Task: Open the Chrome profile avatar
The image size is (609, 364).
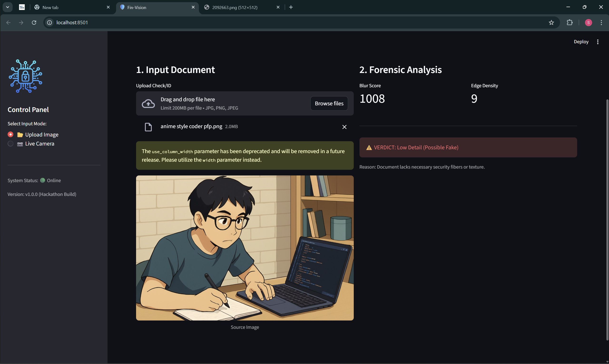Action: [588, 23]
